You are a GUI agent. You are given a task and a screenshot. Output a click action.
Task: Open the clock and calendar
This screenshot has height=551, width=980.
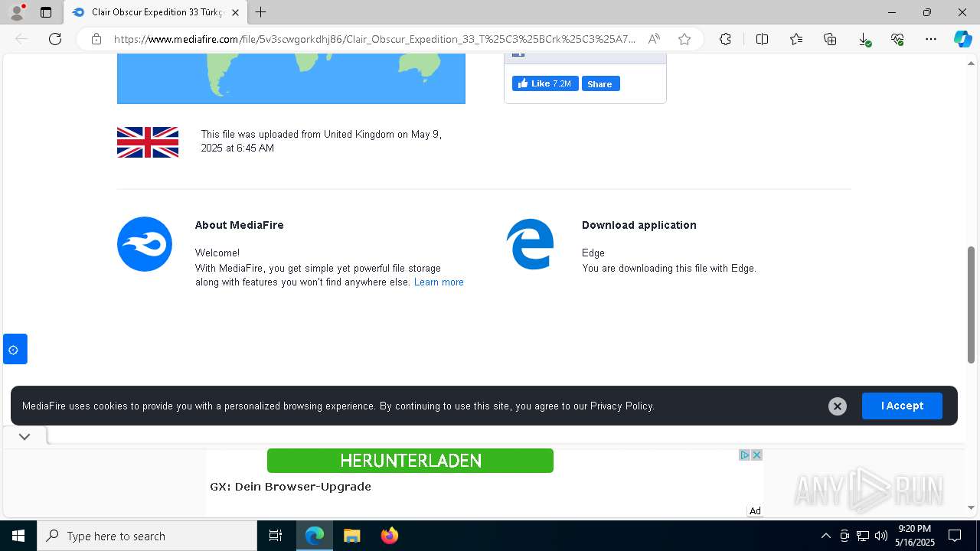916,536
